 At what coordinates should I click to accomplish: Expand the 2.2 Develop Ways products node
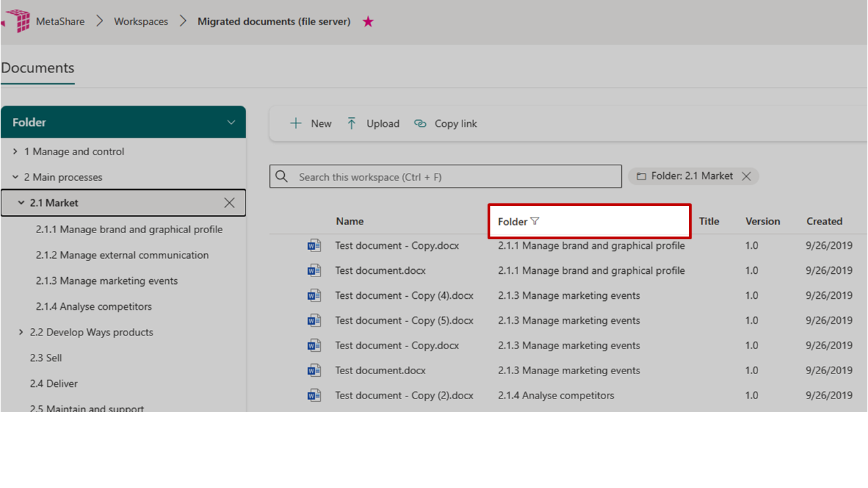tap(21, 332)
